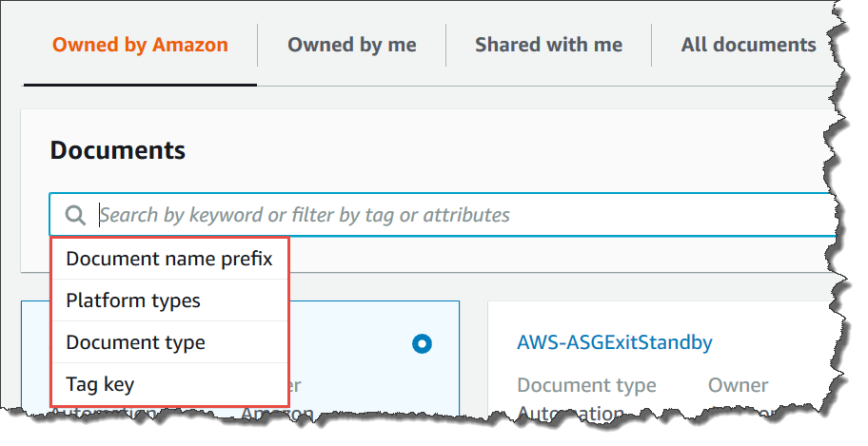
Task: Focus the keyword or filter search field
Action: point(457,215)
